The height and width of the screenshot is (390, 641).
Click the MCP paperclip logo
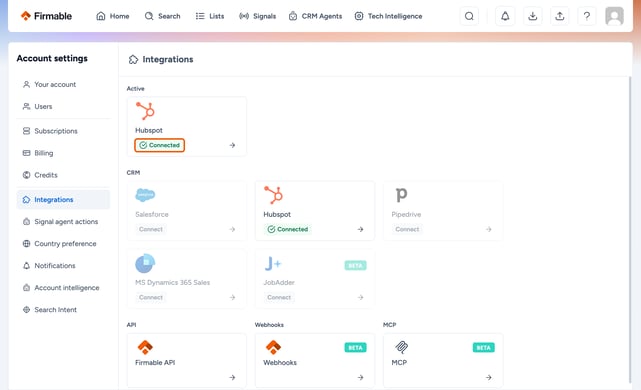[x=401, y=347]
